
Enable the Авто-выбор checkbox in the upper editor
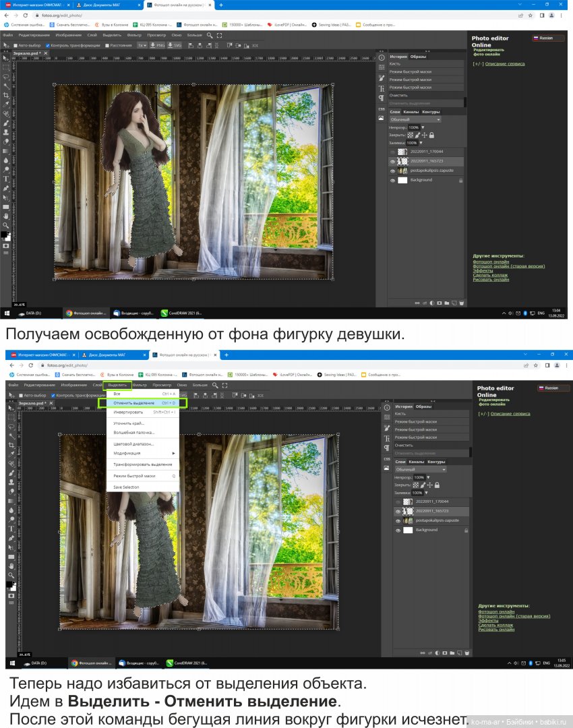pos(16,45)
